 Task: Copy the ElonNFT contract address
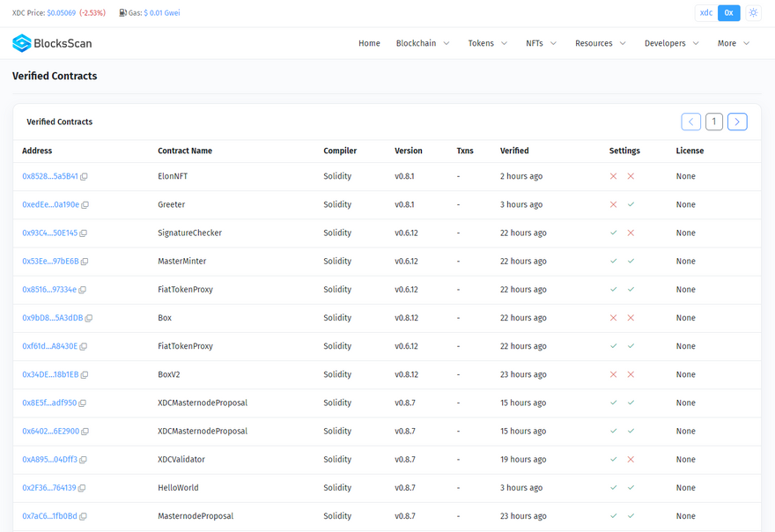[85, 177]
